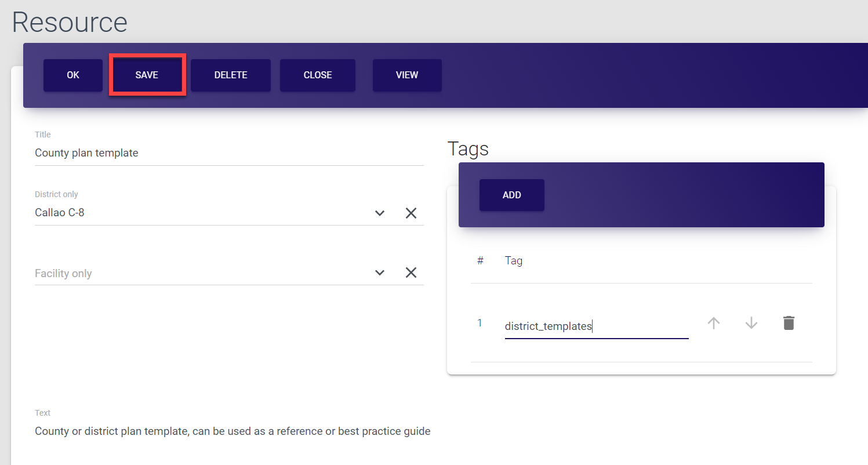Add a new tag
The image size is (868, 465).
point(511,195)
